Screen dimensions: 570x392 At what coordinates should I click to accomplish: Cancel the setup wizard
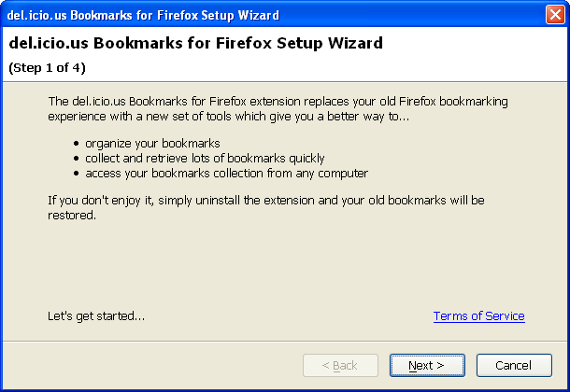click(x=514, y=365)
